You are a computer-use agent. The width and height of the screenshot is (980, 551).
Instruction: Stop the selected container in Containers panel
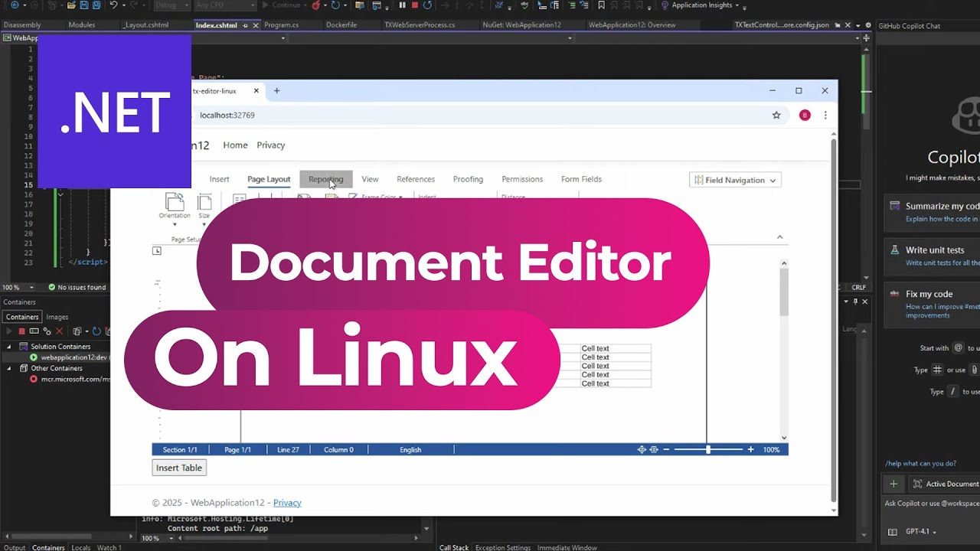(21, 331)
